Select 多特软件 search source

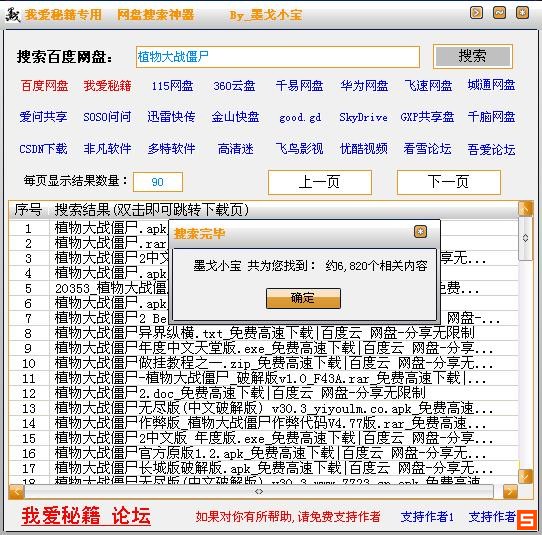coord(171,149)
